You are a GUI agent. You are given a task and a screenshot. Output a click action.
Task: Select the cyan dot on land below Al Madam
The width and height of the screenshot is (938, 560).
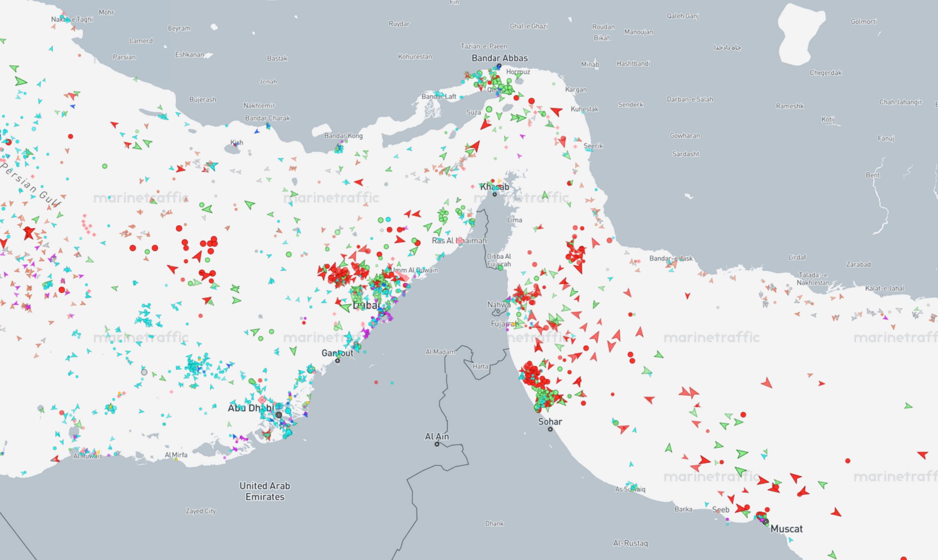click(392, 383)
